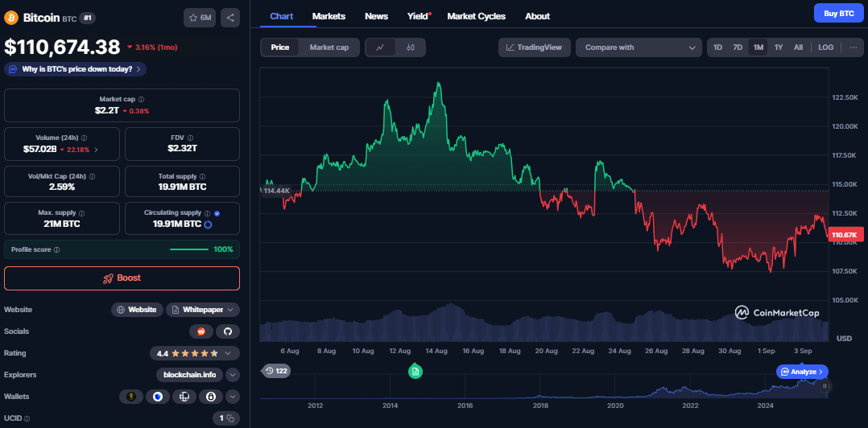Open the Markets tab
The height and width of the screenshot is (428, 868).
pyautogui.click(x=329, y=17)
